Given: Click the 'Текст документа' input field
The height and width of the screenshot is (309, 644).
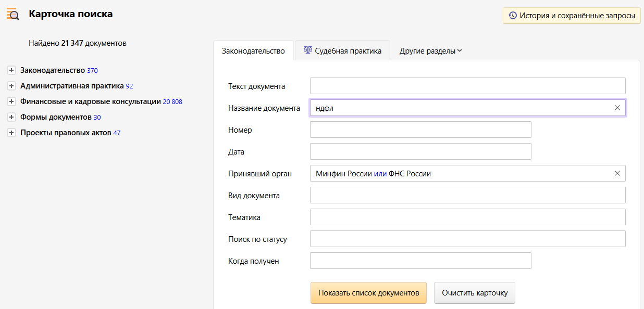Looking at the screenshot, I should coord(467,86).
